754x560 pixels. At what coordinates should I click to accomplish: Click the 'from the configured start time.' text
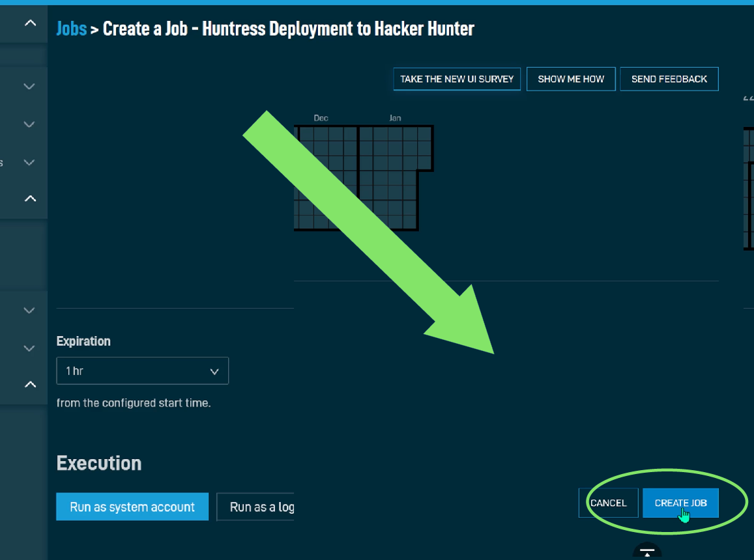pos(134,403)
